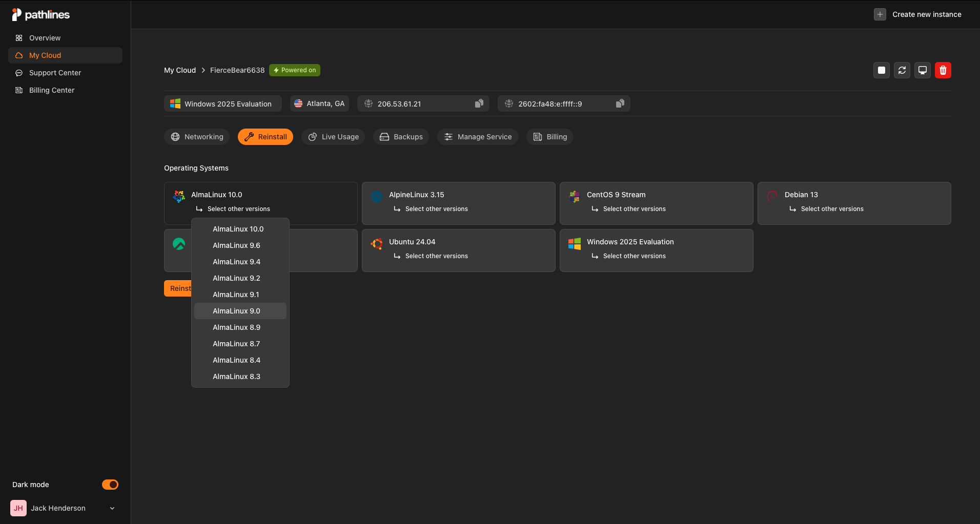This screenshot has width=980, height=524.
Task: Open Overview from the sidebar grid icon
Action: click(x=19, y=37)
